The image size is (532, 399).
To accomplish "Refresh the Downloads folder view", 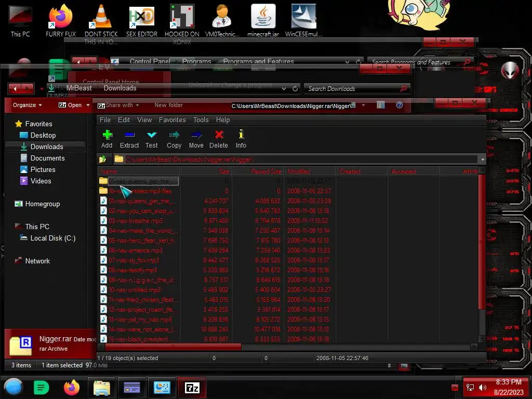I will click(x=295, y=88).
